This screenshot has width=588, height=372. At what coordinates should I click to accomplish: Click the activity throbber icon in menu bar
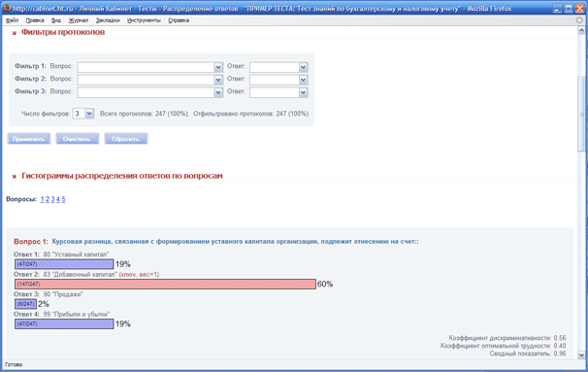[x=579, y=20]
